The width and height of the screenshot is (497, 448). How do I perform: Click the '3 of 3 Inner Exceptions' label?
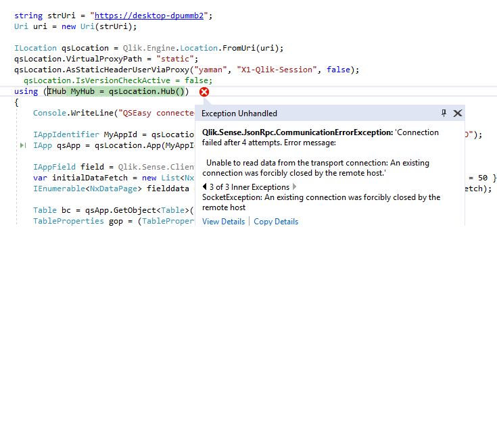pos(250,187)
